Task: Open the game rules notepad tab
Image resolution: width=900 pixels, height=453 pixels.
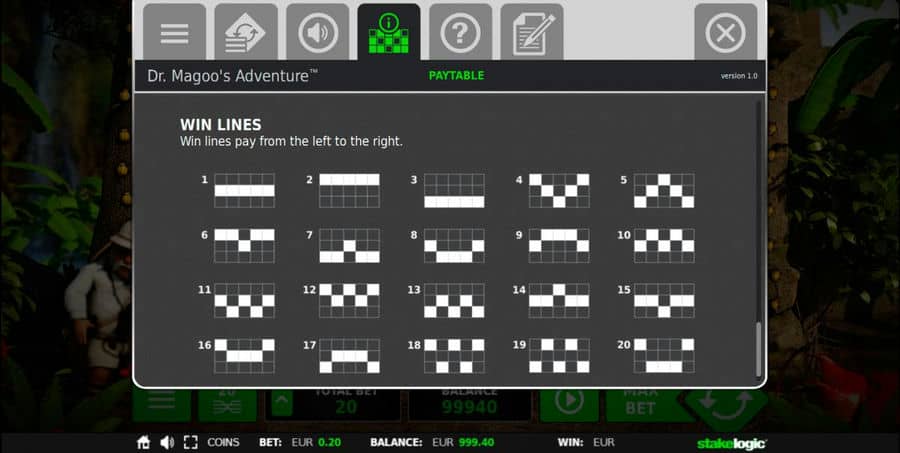Action: coord(532,33)
